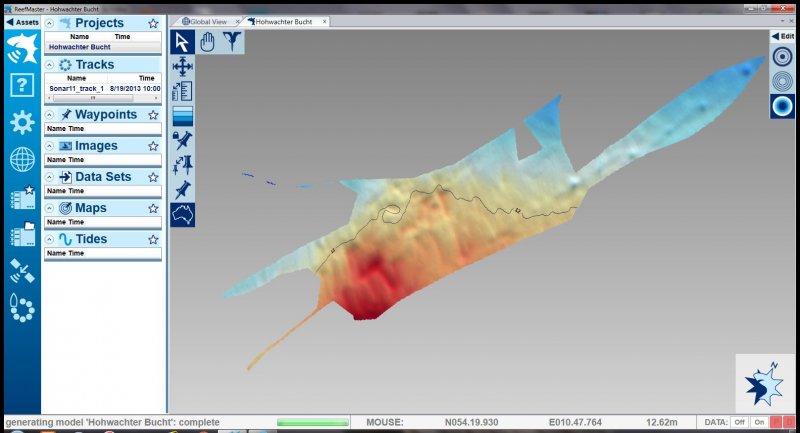Click left arrow of Tracks scrollbar
800x433 pixels.
pos(49,98)
